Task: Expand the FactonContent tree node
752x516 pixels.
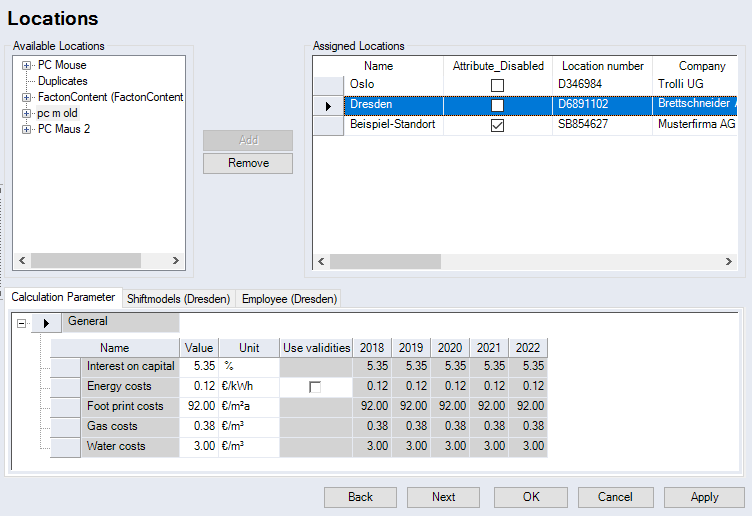Action: click(27, 98)
